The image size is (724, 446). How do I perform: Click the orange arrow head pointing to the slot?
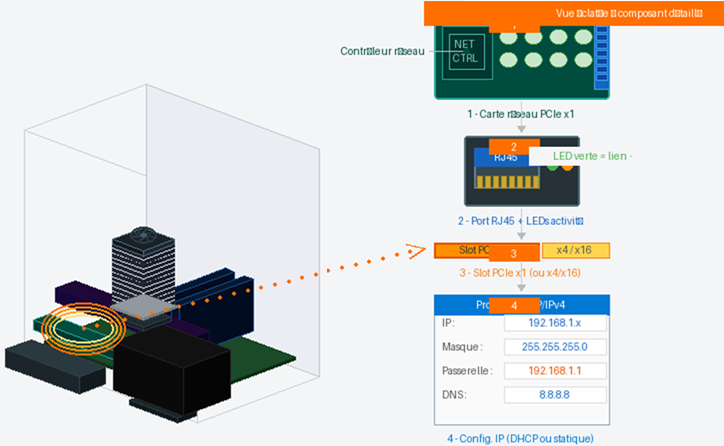416,251
